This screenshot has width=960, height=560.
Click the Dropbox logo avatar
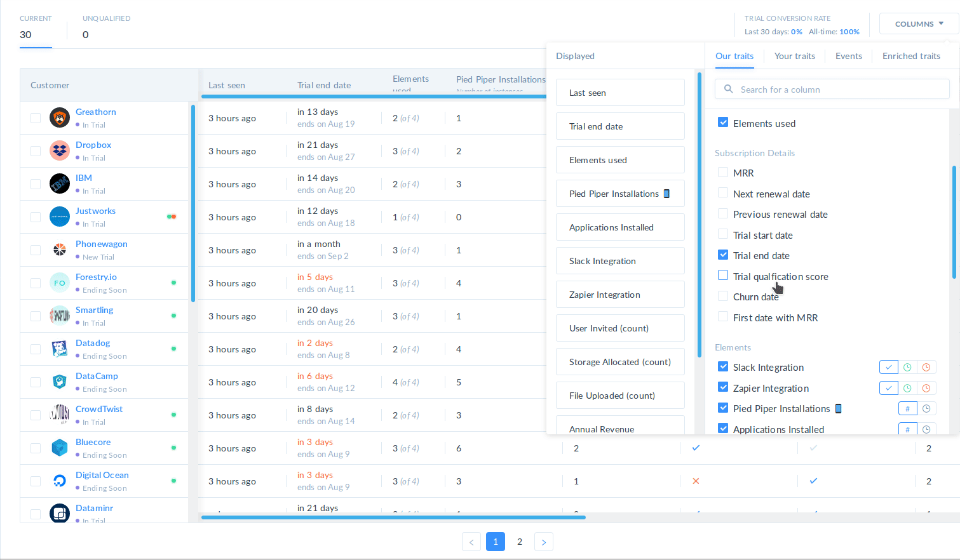tap(60, 150)
